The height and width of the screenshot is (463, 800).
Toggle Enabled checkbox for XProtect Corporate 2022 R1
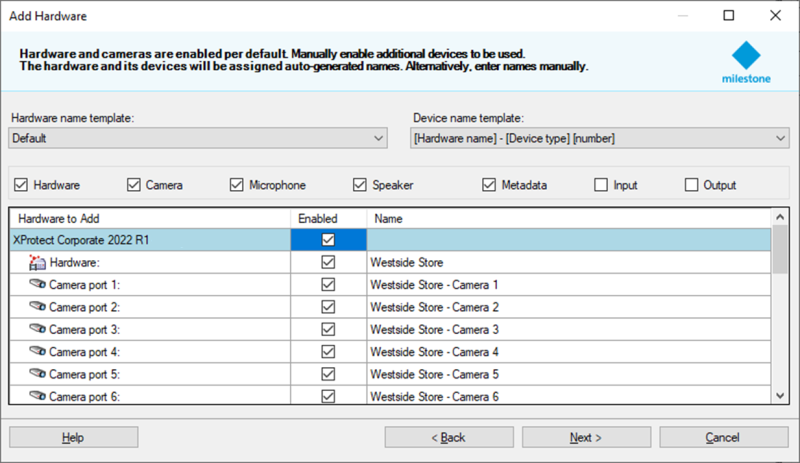click(328, 240)
